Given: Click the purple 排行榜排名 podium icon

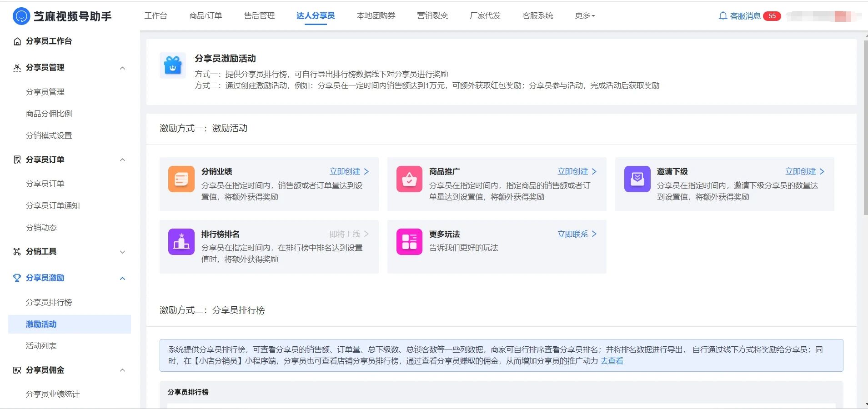Looking at the screenshot, I should tap(181, 242).
